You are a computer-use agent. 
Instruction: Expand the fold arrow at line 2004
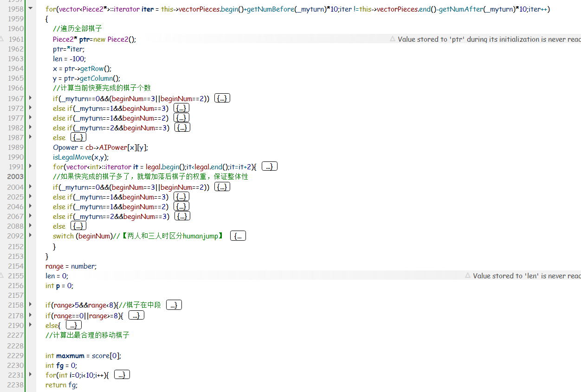[31, 186]
